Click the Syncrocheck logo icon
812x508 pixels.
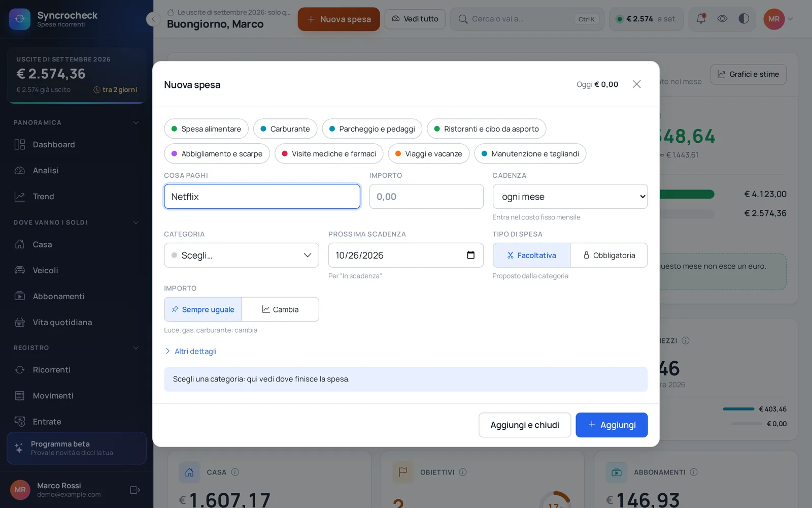19,19
